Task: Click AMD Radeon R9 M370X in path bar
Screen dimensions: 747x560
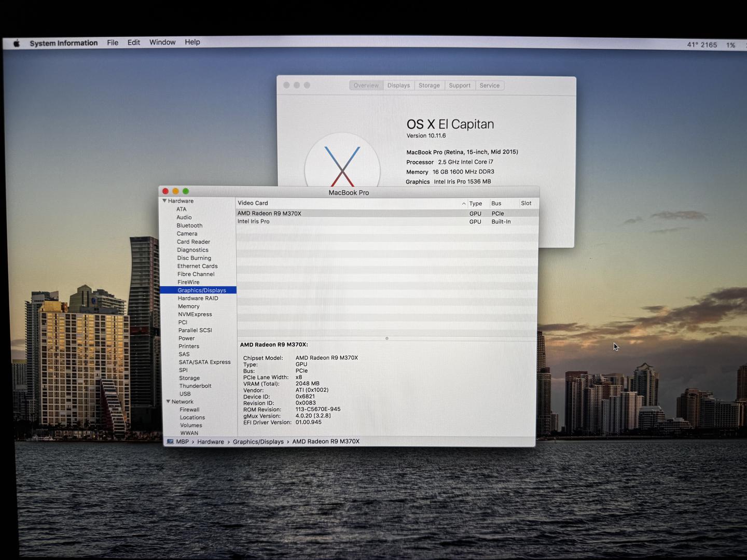Action: tap(326, 441)
